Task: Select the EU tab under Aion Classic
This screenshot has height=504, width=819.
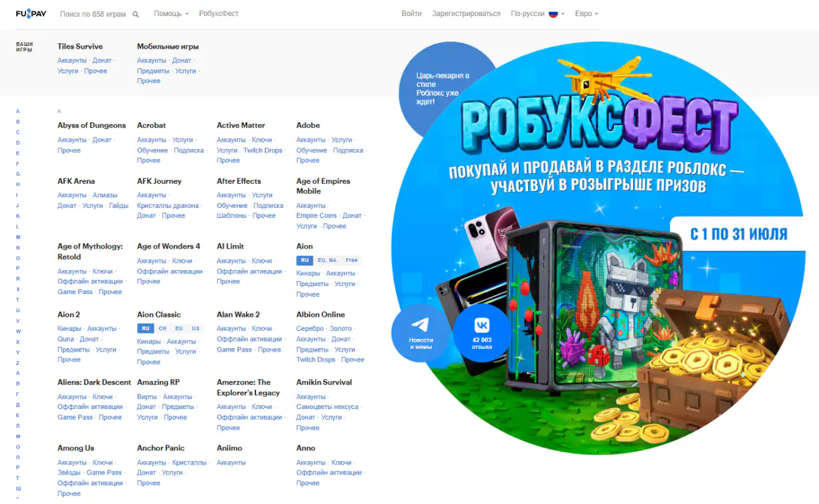Action: pyautogui.click(x=179, y=328)
